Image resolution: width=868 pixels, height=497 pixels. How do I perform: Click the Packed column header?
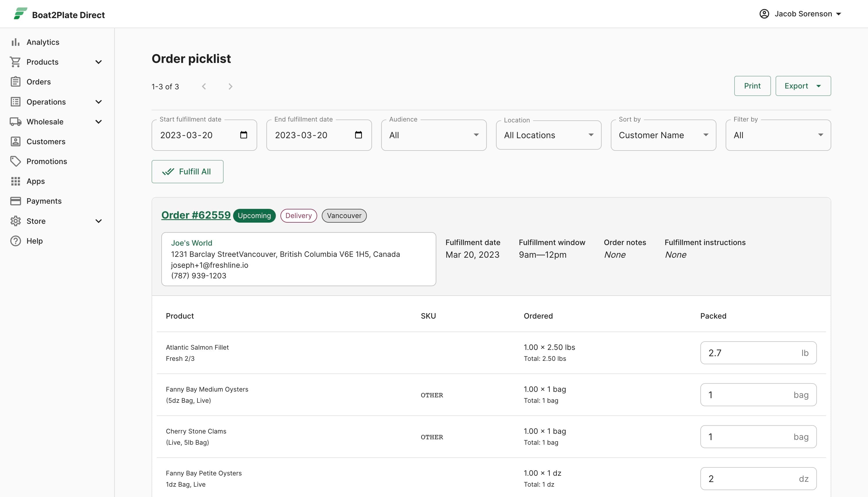click(713, 316)
